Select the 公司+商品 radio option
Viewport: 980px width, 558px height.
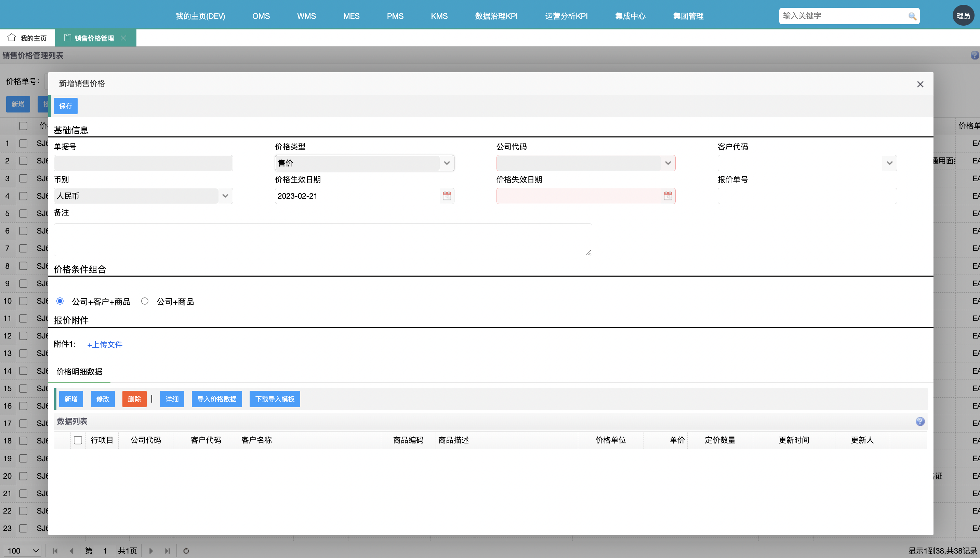(145, 301)
